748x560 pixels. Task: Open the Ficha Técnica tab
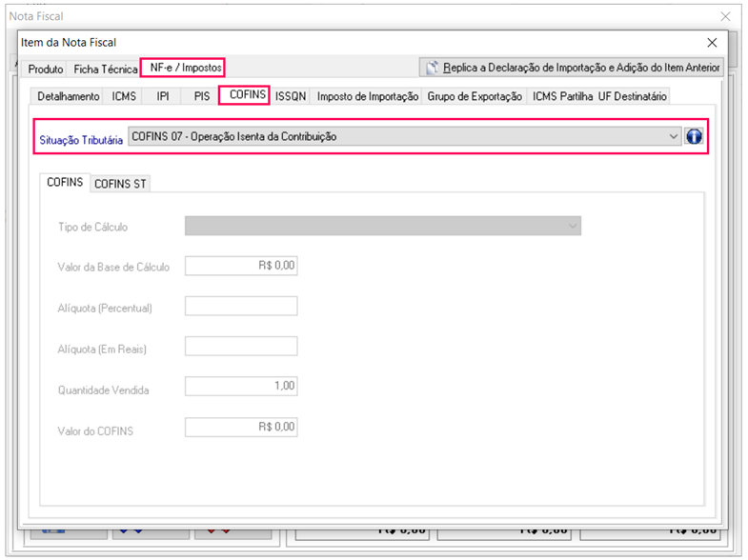tap(106, 70)
